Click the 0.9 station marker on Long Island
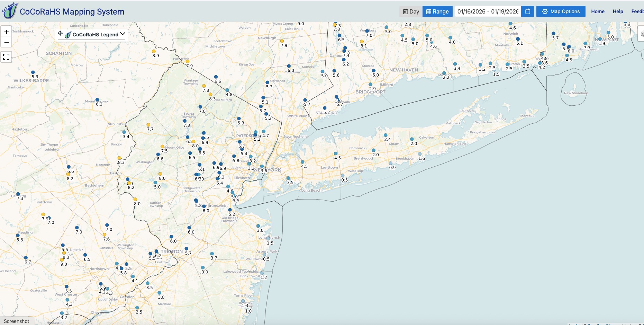This screenshot has width=644, height=325. pyautogui.click(x=390, y=163)
